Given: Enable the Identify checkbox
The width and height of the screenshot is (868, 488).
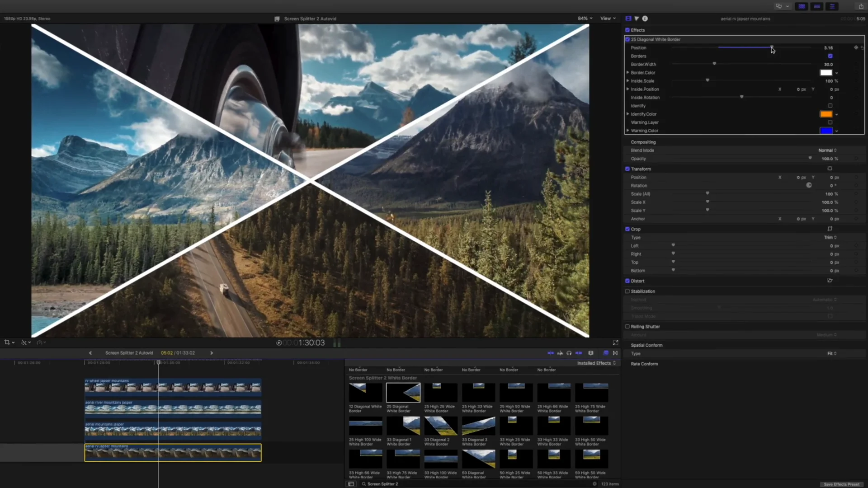Looking at the screenshot, I should [830, 105].
